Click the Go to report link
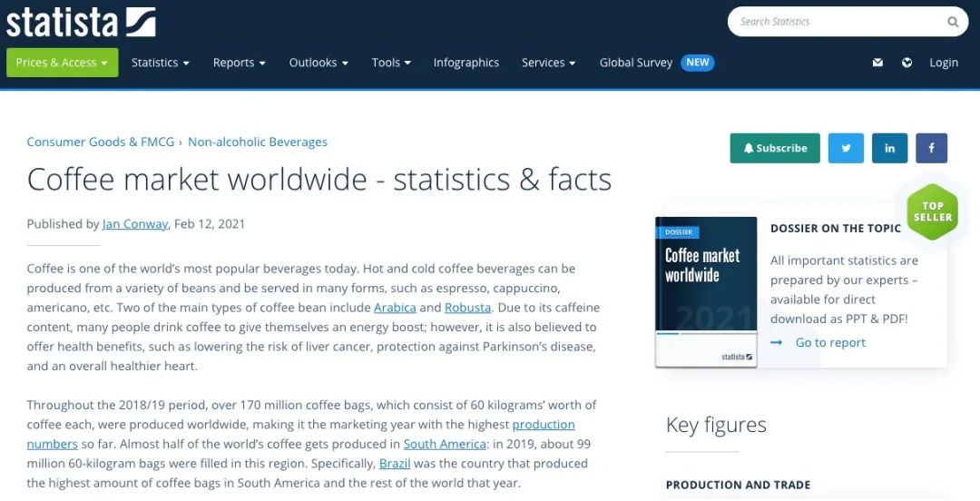This screenshot has width=980, height=501. (x=830, y=343)
